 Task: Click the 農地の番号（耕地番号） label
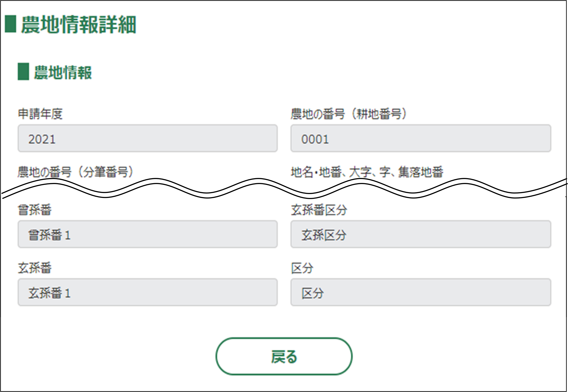(x=349, y=114)
